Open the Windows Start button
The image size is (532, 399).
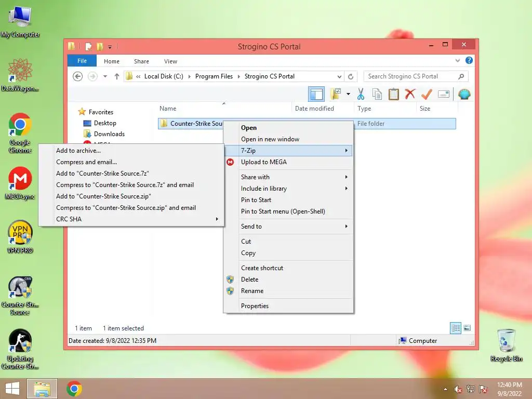pos(12,389)
